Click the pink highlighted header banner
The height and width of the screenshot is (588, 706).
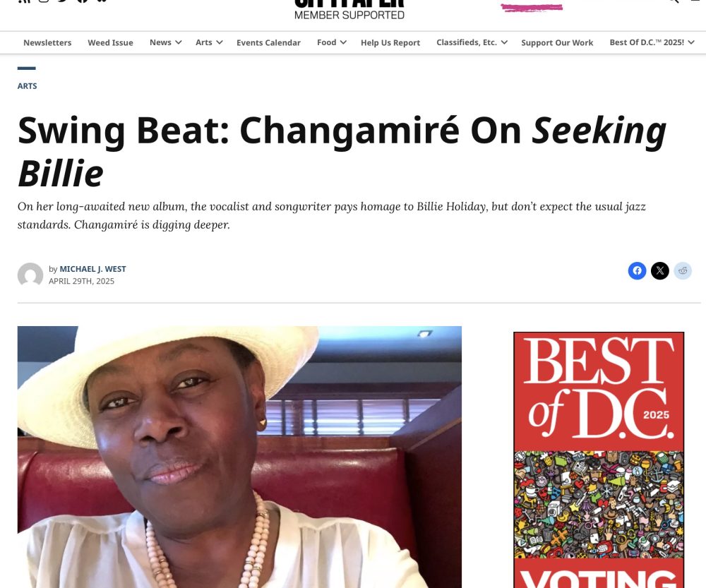pyautogui.click(x=532, y=7)
